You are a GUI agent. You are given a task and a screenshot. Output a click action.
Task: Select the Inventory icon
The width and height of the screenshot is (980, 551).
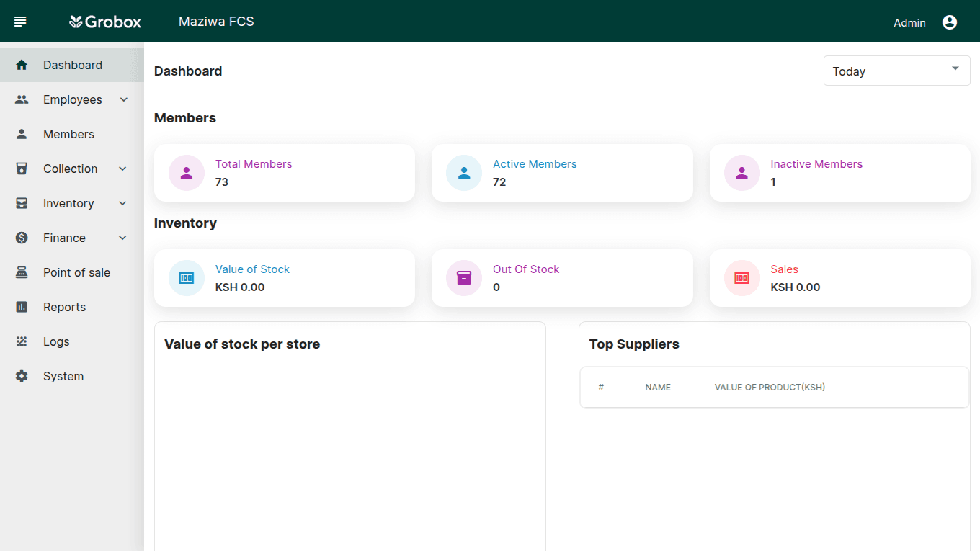[22, 202]
